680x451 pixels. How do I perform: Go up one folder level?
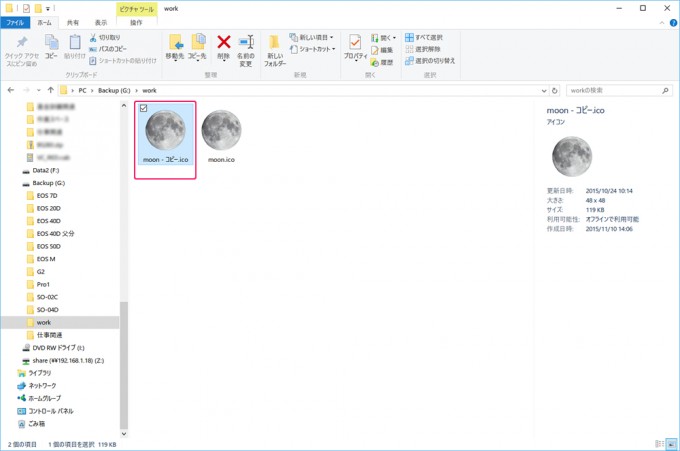51,90
